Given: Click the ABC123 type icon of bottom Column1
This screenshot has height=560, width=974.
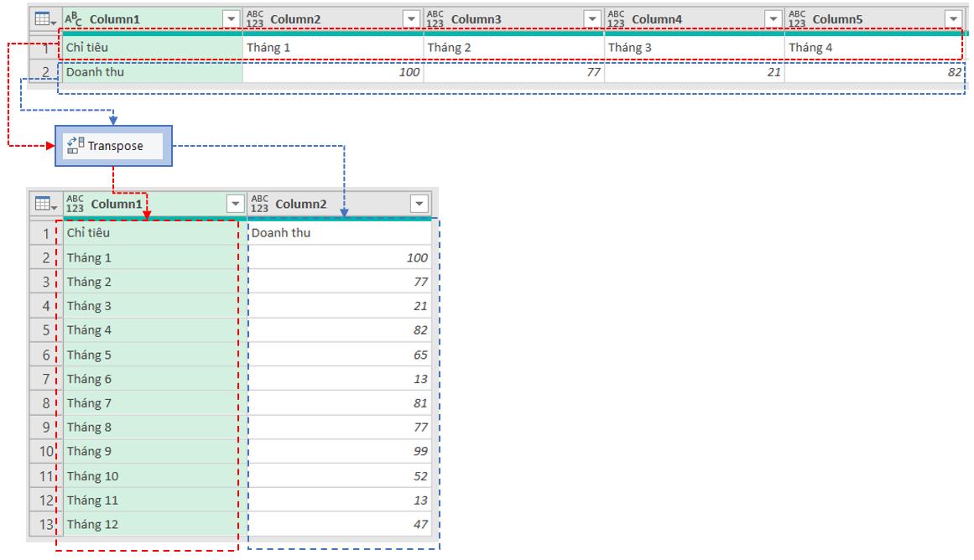Looking at the screenshot, I should click(76, 204).
